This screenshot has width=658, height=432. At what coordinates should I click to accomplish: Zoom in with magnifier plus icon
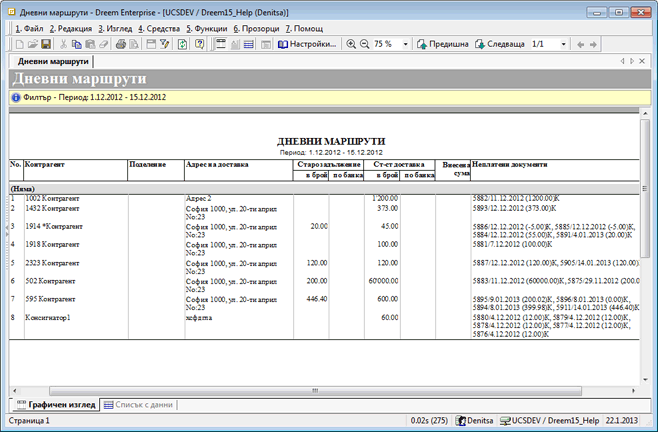[351, 44]
